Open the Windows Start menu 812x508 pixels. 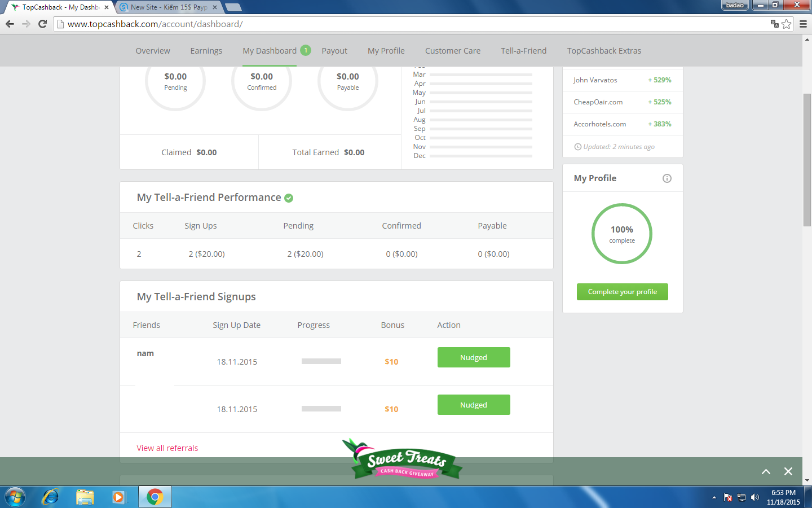15,497
